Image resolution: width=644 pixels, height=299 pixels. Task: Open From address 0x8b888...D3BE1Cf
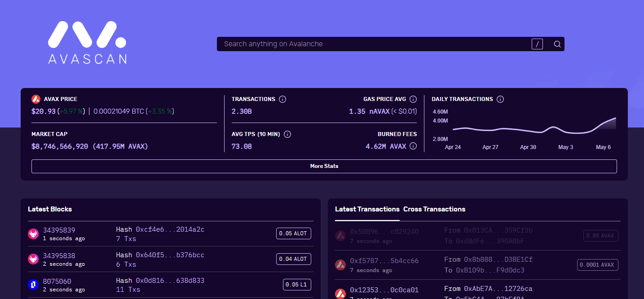498,259
